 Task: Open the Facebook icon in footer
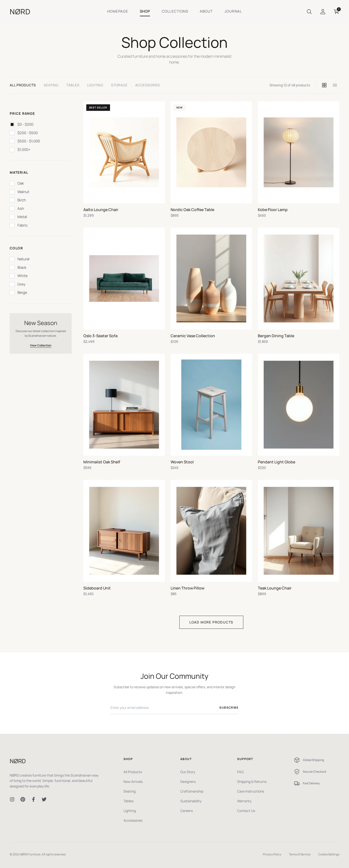pyautogui.click(x=33, y=799)
